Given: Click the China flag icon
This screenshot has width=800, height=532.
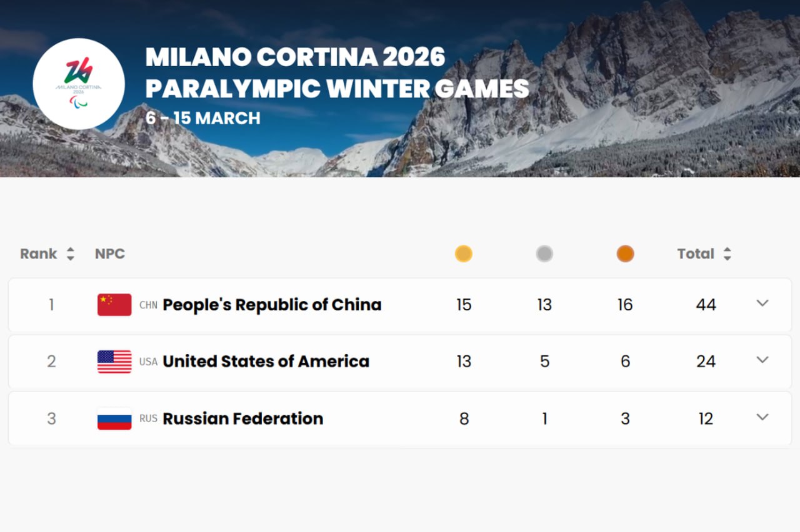Looking at the screenshot, I should tap(114, 305).
